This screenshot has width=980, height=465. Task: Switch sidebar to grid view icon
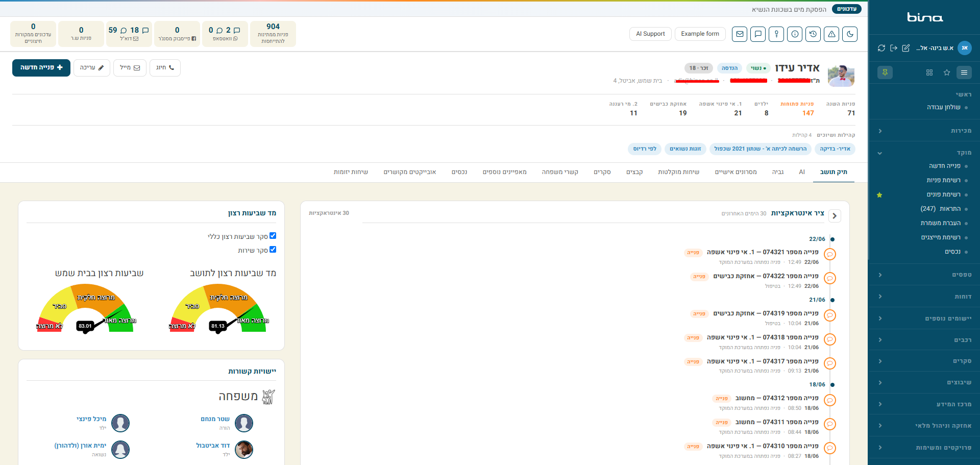tap(929, 72)
